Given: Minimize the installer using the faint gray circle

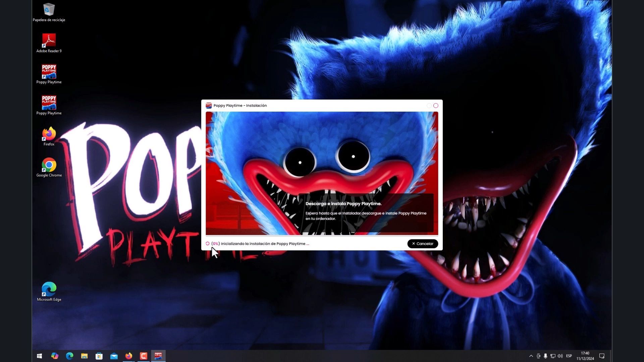Looking at the screenshot, I should [x=429, y=106].
